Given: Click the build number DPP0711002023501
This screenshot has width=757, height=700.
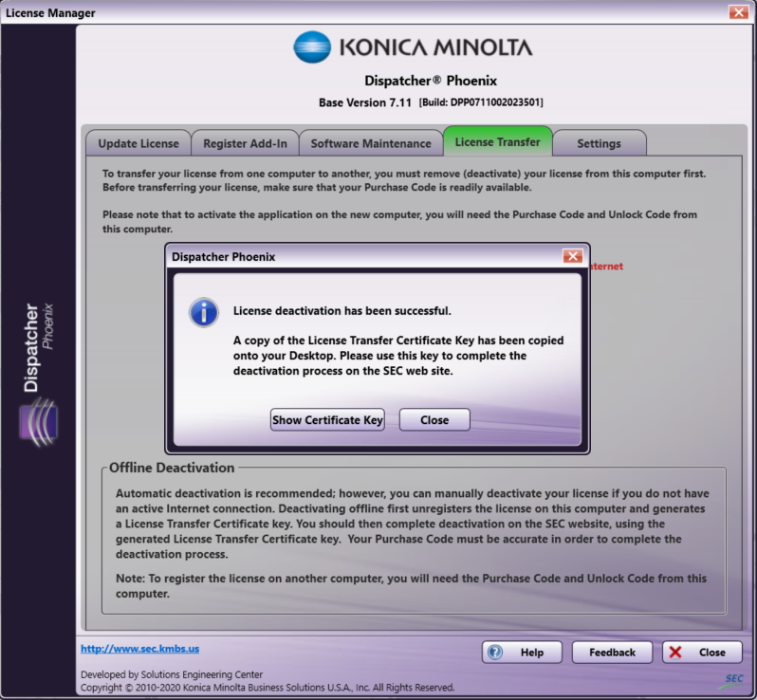Looking at the screenshot, I should tap(481, 102).
